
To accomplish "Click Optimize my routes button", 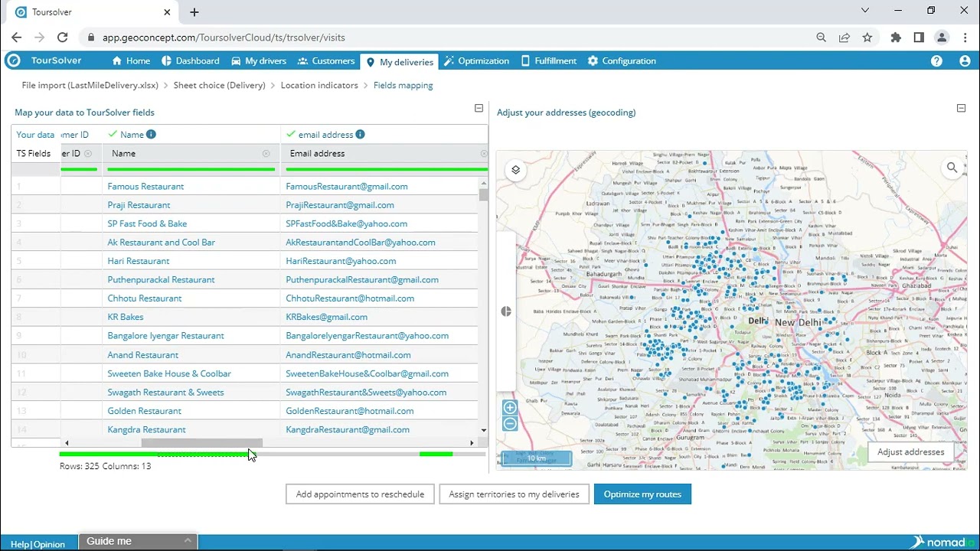I will (x=642, y=494).
